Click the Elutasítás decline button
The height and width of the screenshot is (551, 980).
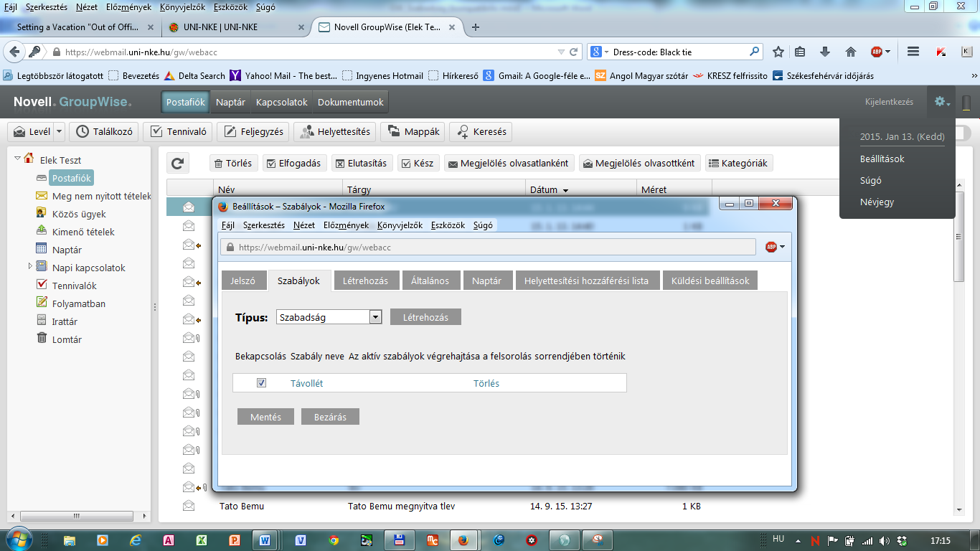point(362,164)
